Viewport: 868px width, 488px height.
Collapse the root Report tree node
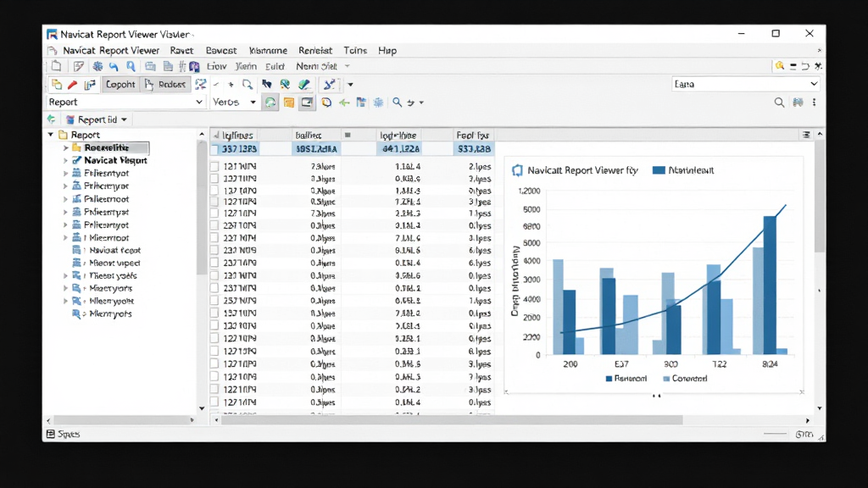(x=51, y=135)
